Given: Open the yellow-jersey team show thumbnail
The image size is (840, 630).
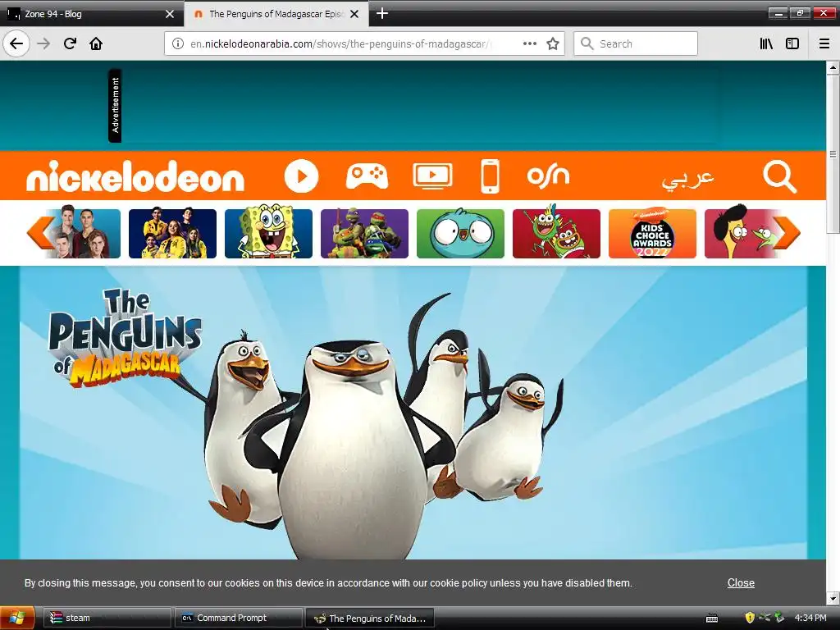Looking at the screenshot, I should click(172, 234).
